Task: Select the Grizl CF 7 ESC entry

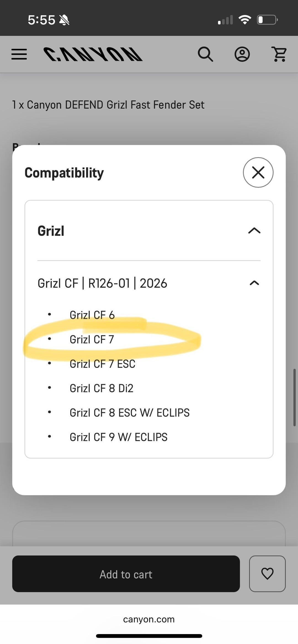Action: click(x=102, y=364)
